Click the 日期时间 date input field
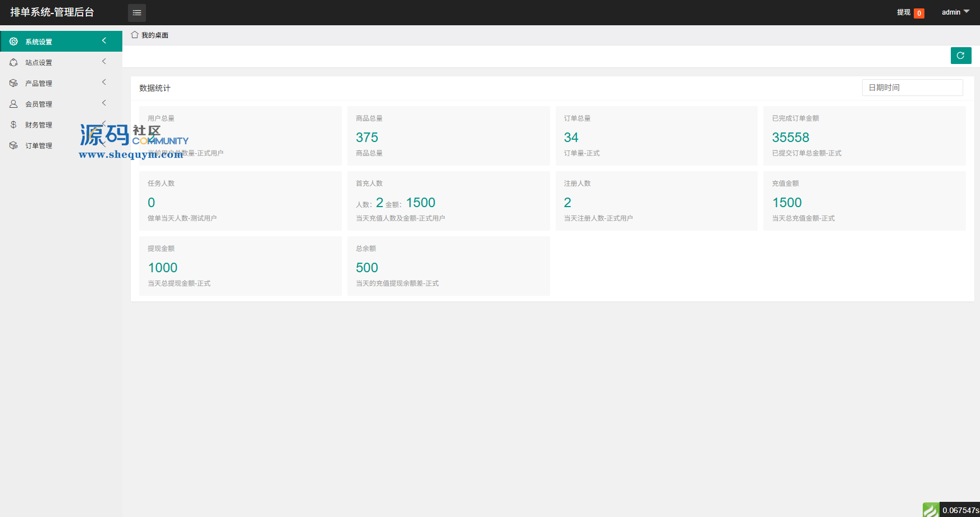The image size is (980, 517). tap(912, 88)
